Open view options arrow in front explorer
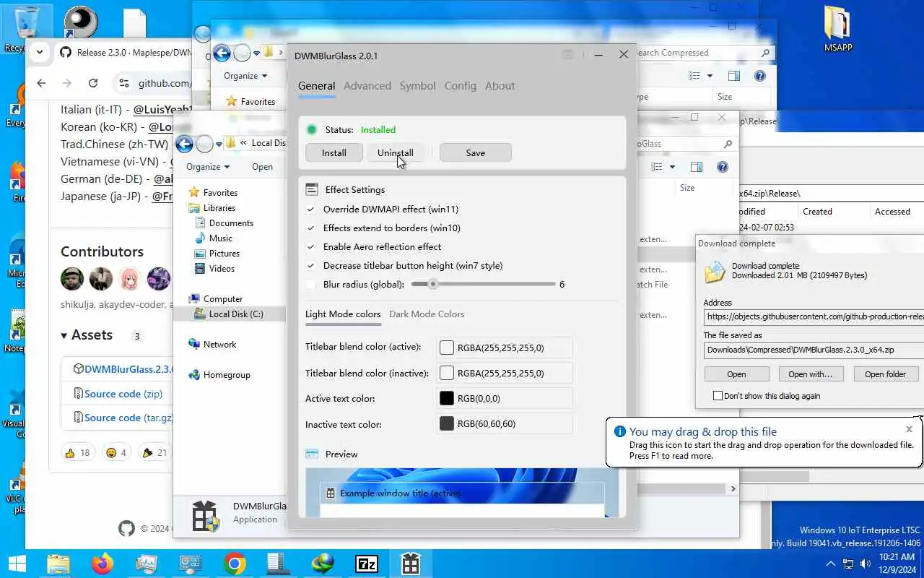Image resolution: width=924 pixels, height=578 pixels. pyautogui.click(x=672, y=167)
